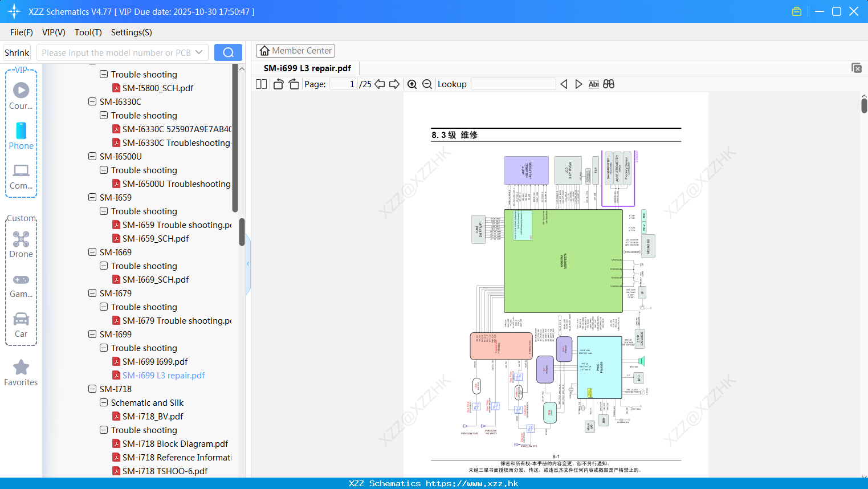Open the Game console category
The width and height of the screenshot is (868, 489).
pos(21,285)
